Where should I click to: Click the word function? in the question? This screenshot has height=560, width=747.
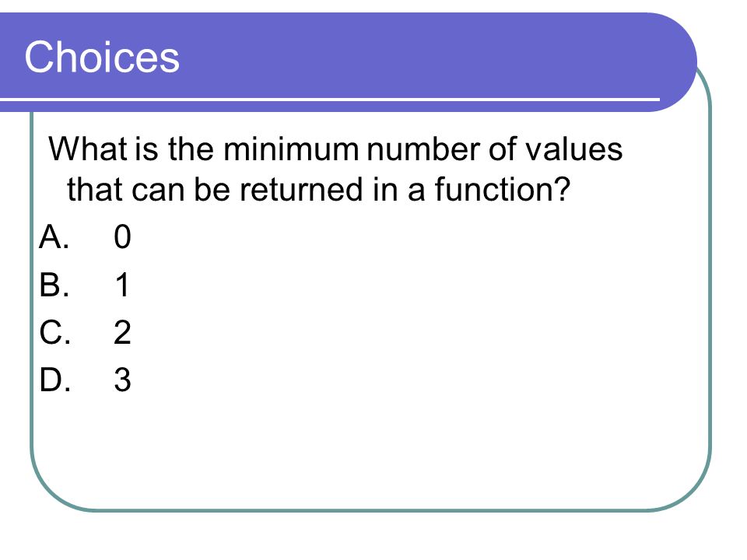pyautogui.click(x=503, y=189)
